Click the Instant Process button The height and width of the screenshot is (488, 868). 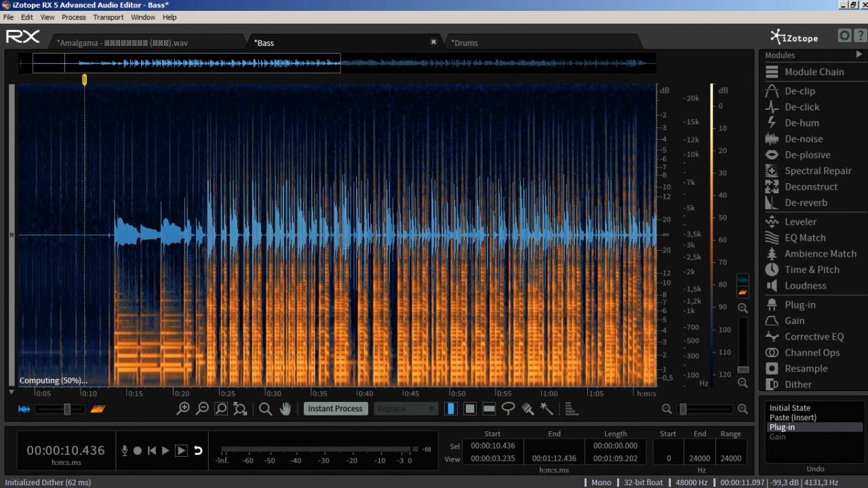click(336, 409)
